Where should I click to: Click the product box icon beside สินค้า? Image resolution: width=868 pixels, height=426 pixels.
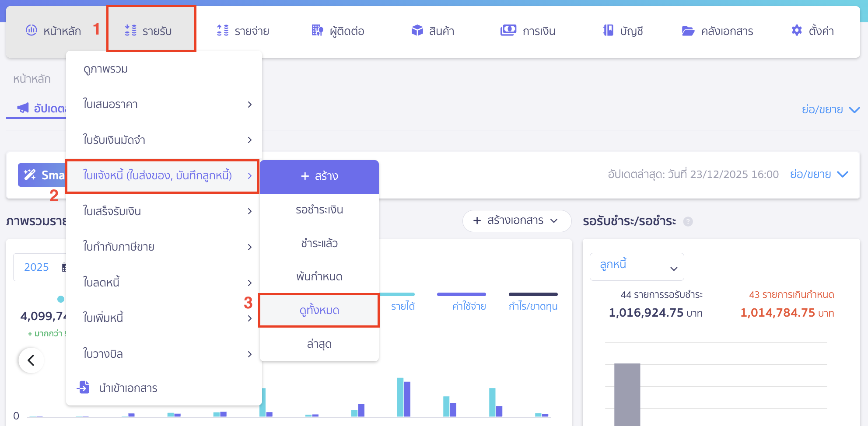pos(417,31)
